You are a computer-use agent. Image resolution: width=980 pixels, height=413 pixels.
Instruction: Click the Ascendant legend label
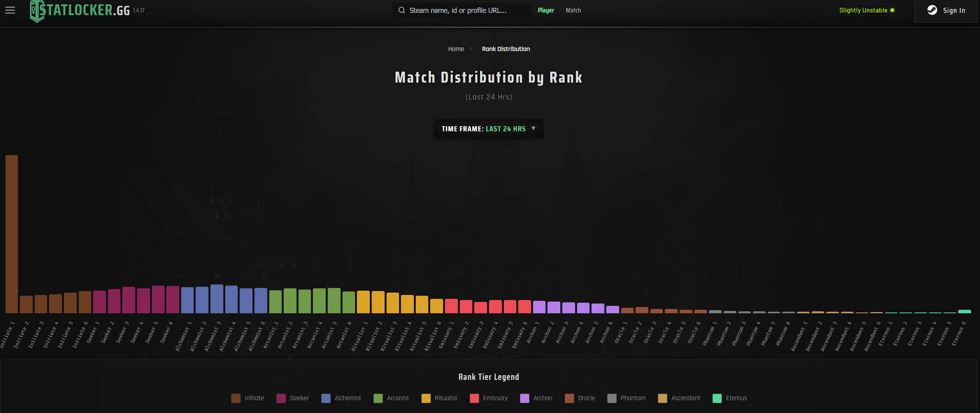pos(685,398)
